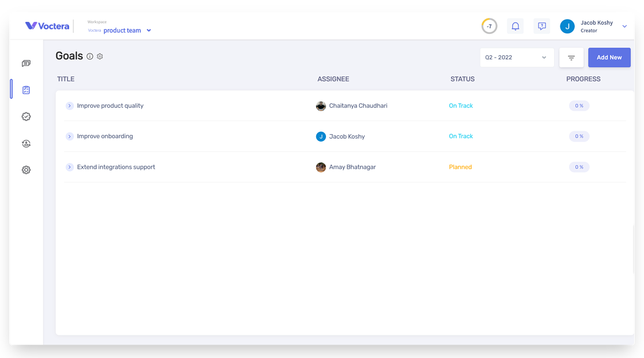Click Chaitanya Chaudhari's avatar photo
This screenshot has height=358, width=644.
pyautogui.click(x=321, y=106)
